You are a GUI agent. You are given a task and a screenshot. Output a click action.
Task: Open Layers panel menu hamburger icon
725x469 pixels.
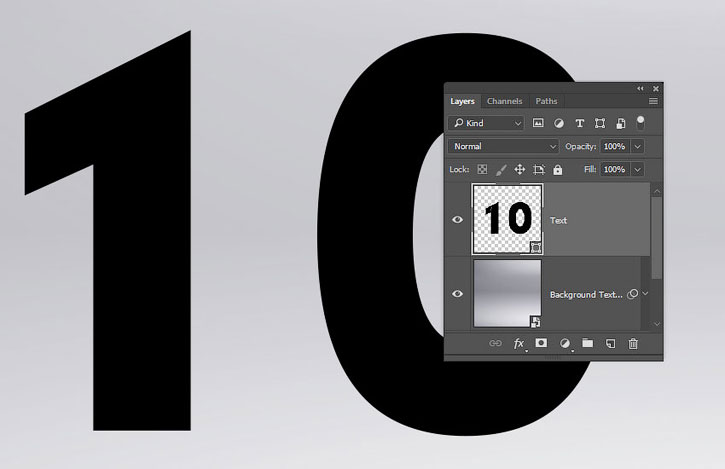pyautogui.click(x=653, y=101)
